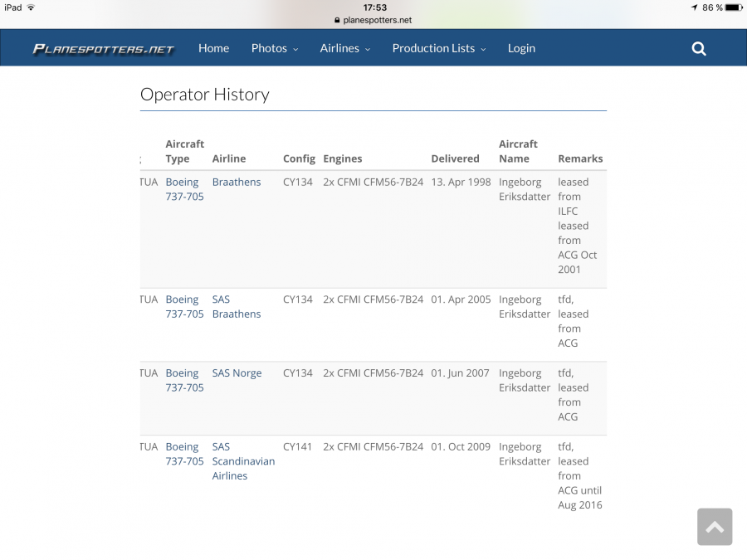
Task: Open the Login menu item
Action: [x=521, y=48]
